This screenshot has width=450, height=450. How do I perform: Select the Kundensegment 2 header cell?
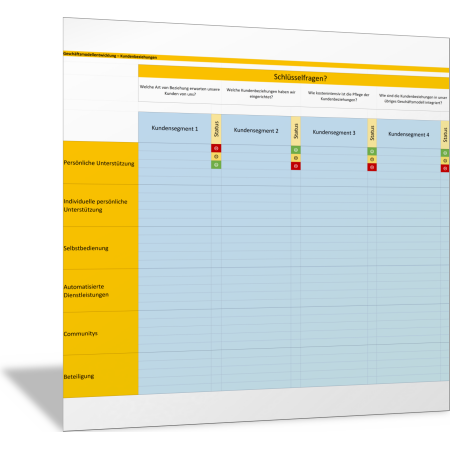tap(256, 130)
